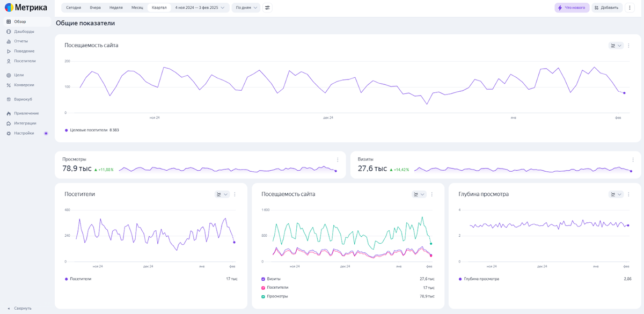This screenshot has width=644, height=314.
Task: Open the Просмотры widget three-dot menu
Action: (338, 160)
